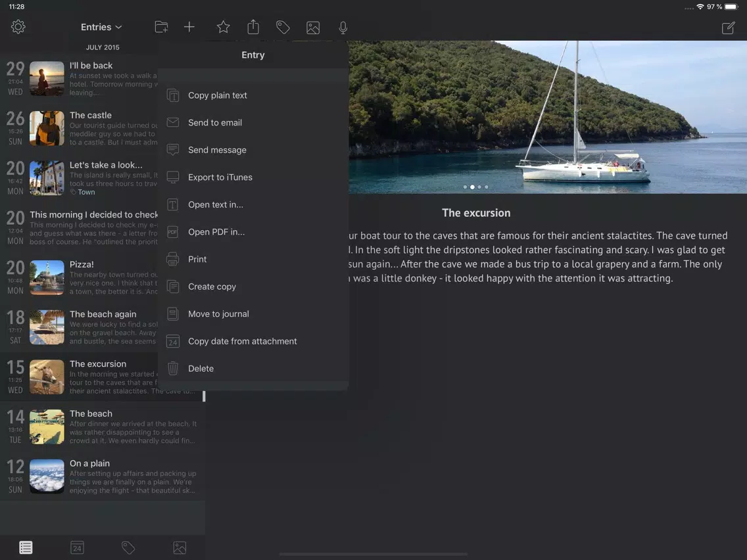Click the PDF document icon
747x560 pixels.
click(173, 232)
